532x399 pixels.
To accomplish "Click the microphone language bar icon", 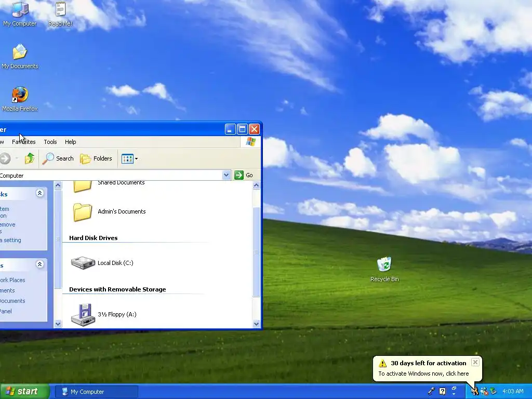I will [x=431, y=391].
